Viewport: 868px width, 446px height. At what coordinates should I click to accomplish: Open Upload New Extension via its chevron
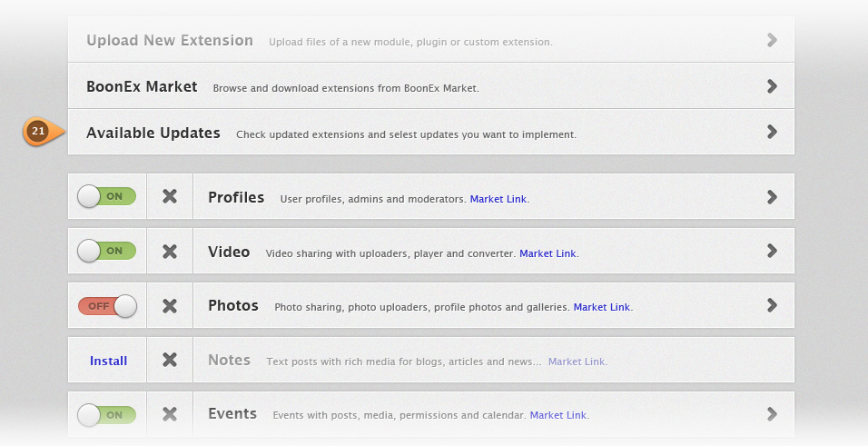(772, 40)
